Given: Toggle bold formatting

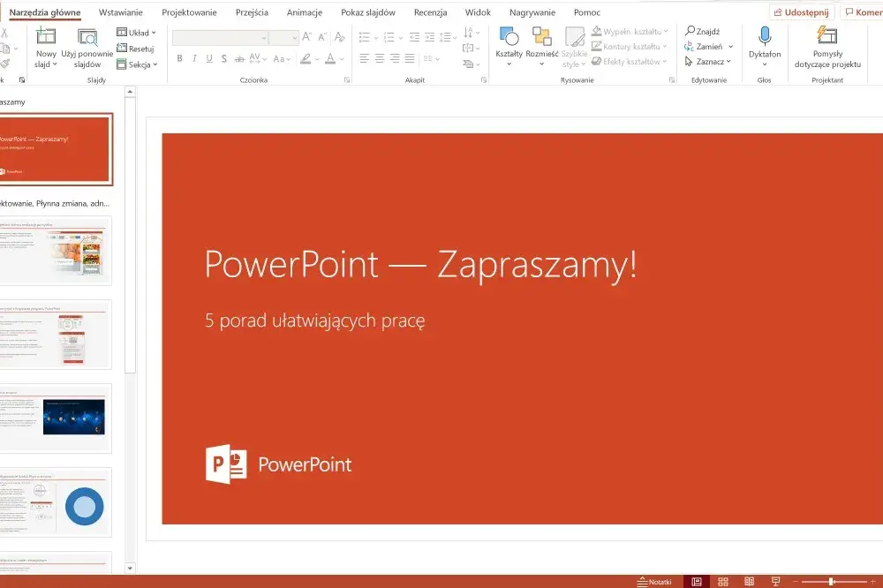Looking at the screenshot, I should tap(179, 58).
